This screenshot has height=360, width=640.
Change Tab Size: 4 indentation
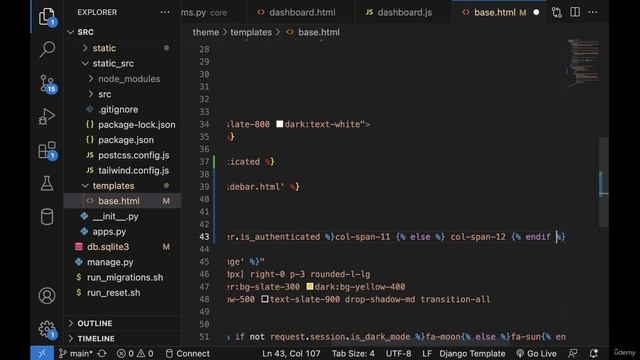pos(353,353)
